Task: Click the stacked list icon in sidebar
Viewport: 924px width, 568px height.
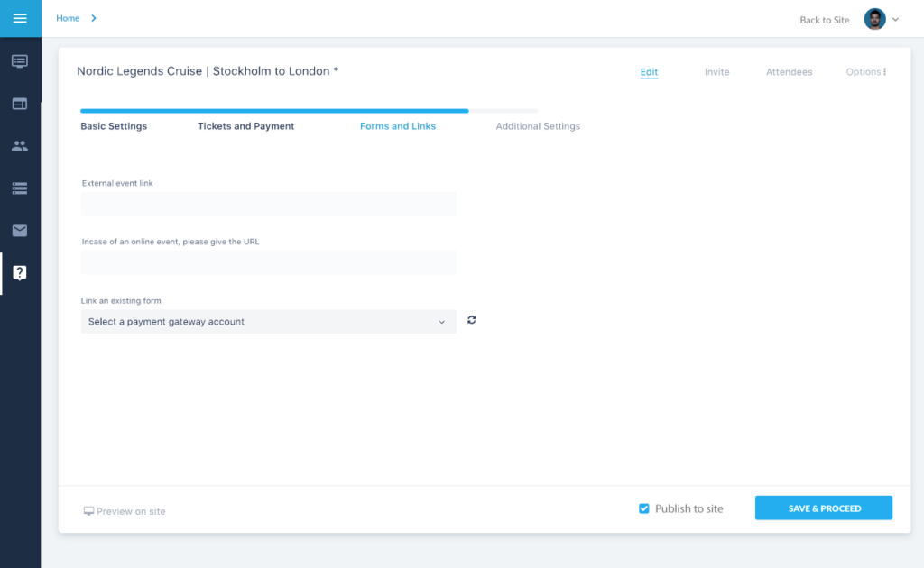Action: click(20, 188)
